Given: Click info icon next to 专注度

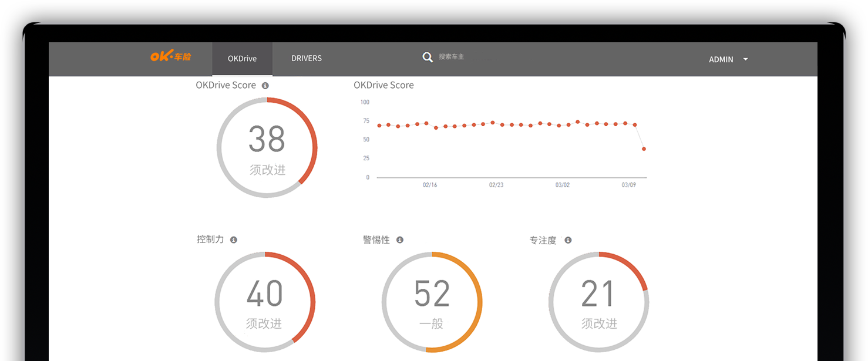Looking at the screenshot, I should click(568, 240).
